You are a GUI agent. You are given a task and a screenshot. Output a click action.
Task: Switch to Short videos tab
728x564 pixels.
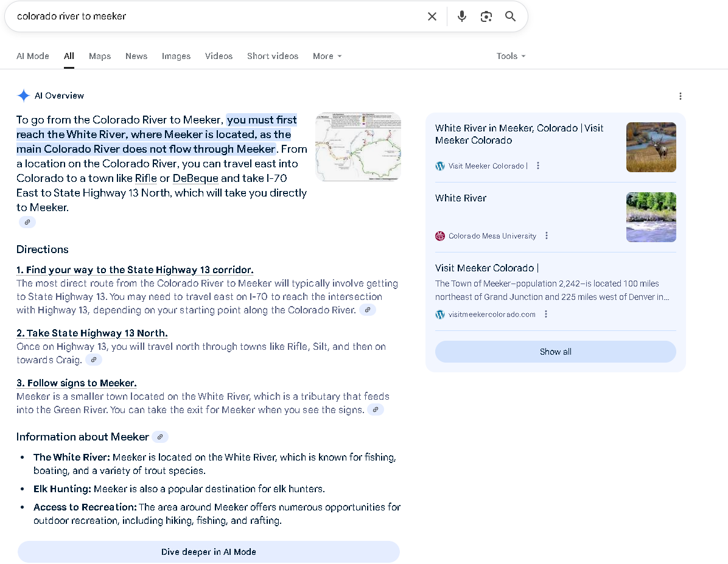click(x=273, y=56)
